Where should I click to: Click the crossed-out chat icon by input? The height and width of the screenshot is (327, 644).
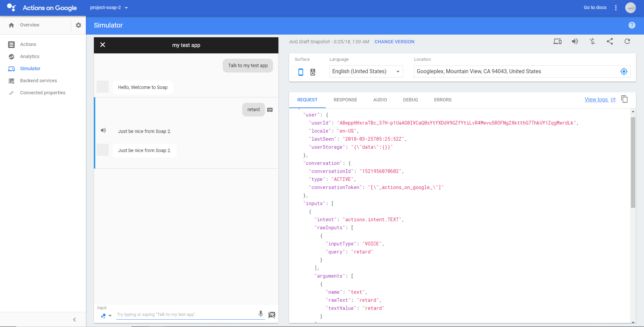coord(272,315)
